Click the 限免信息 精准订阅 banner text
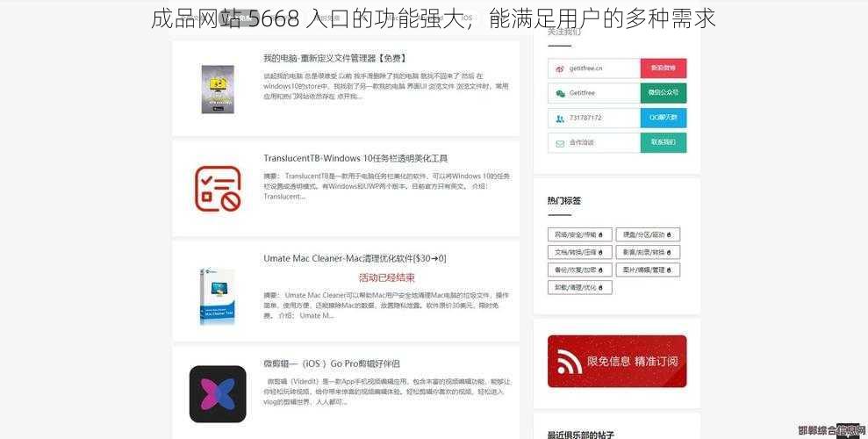This screenshot has height=439, width=868. (x=632, y=362)
